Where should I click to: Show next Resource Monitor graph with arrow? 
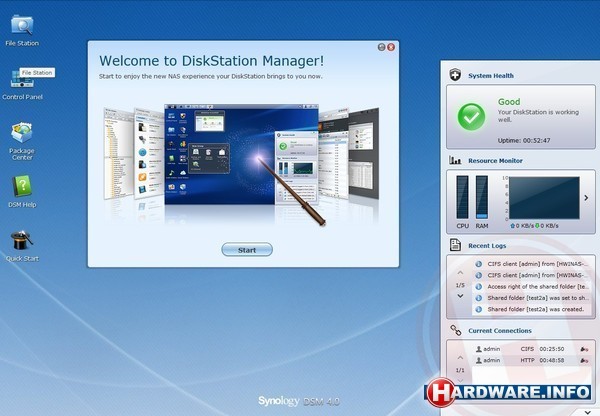[x=586, y=198]
